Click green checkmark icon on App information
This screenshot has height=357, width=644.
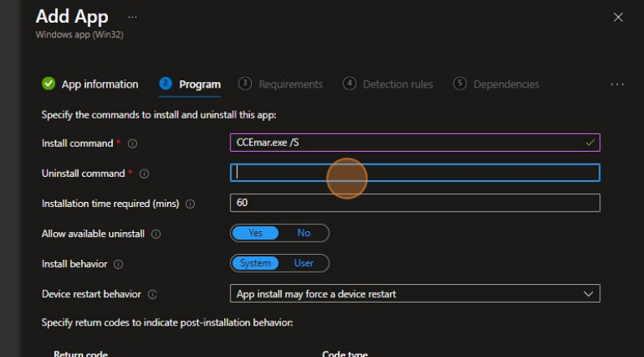(49, 84)
